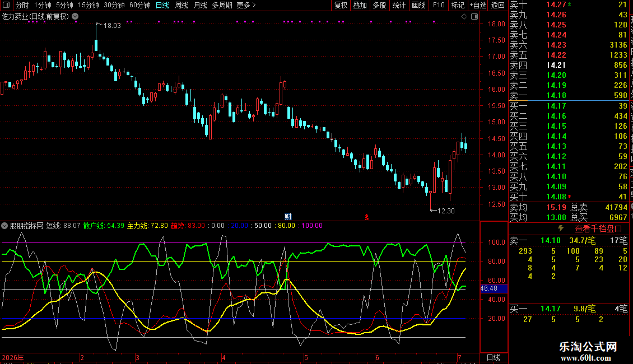Click the 34.7/笔 value in 卖一 detail

click(x=582, y=240)
